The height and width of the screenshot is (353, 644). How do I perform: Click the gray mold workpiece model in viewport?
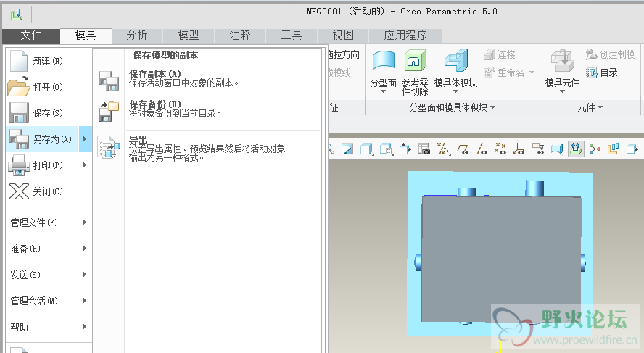[501, 259]
